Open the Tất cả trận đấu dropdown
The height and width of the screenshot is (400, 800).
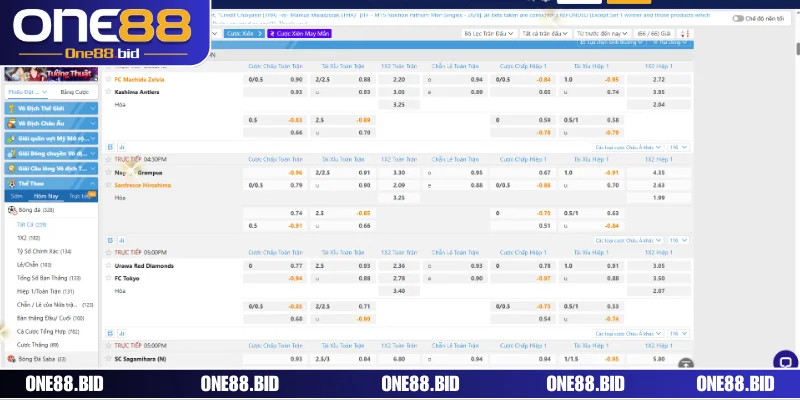(545, 34)
